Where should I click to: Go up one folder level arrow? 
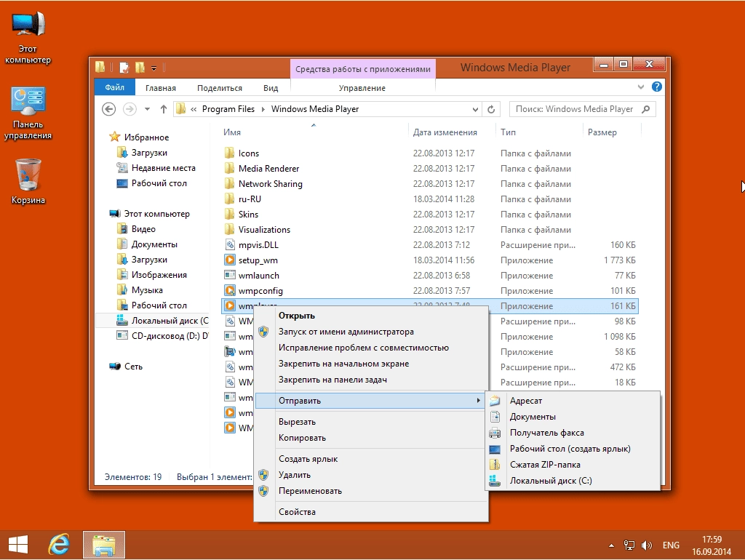pos(164,109)
